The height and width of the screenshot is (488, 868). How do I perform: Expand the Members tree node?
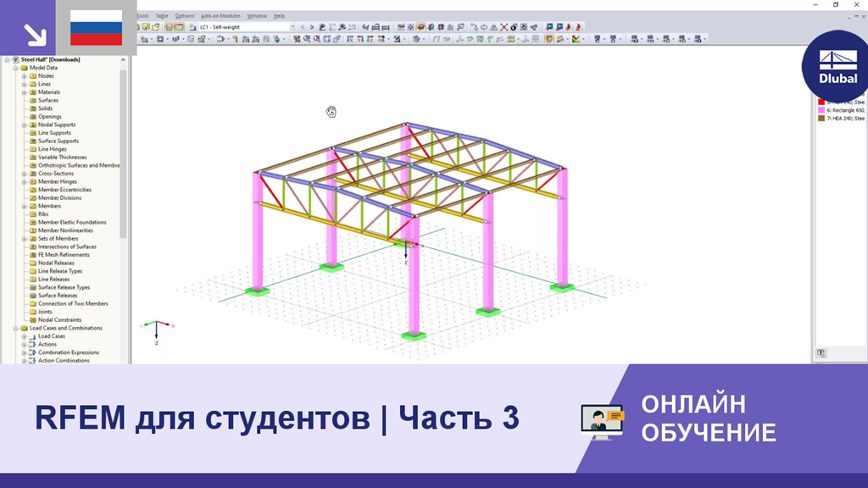click(x=25, y=206)
